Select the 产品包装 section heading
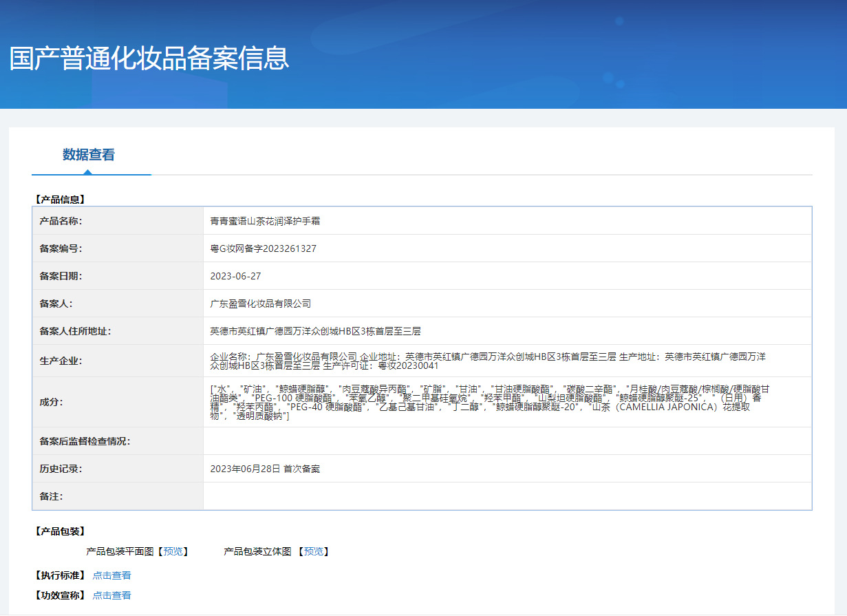847x616 pixels. [59, 531]
